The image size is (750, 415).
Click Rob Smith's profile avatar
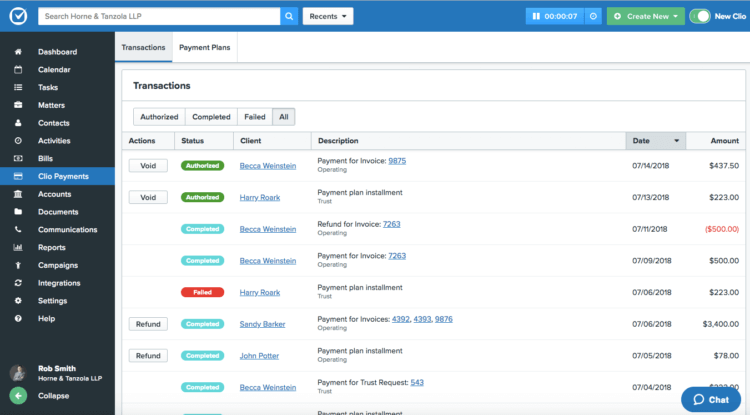[18, 373]
